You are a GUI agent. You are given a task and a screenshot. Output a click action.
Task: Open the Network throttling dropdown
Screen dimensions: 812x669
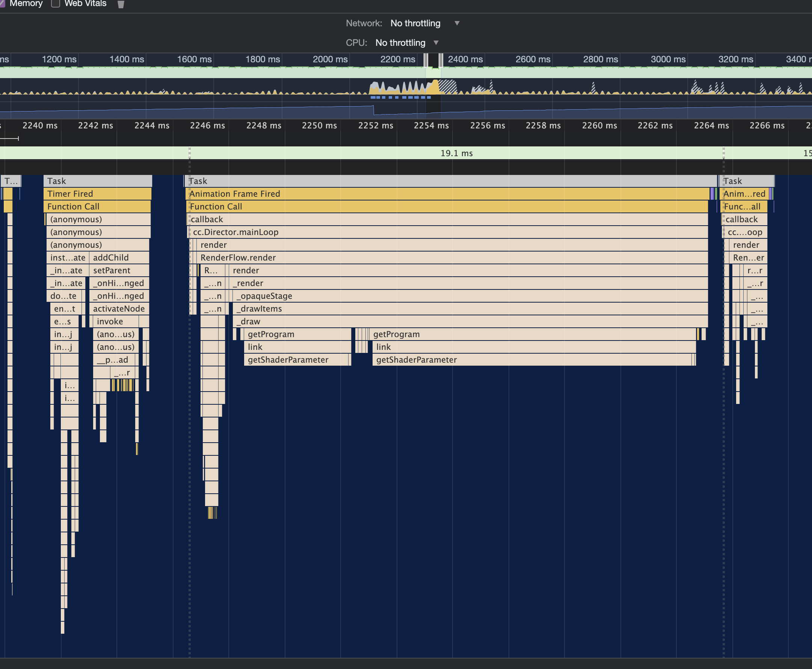(415, 23)
